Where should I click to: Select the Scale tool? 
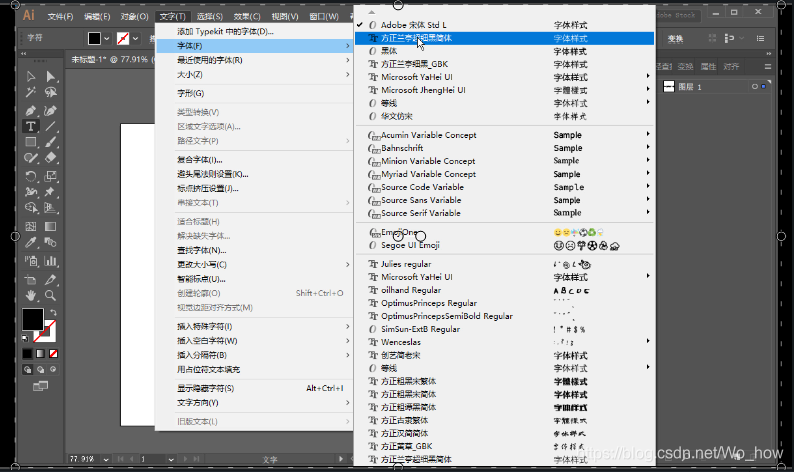51,176
